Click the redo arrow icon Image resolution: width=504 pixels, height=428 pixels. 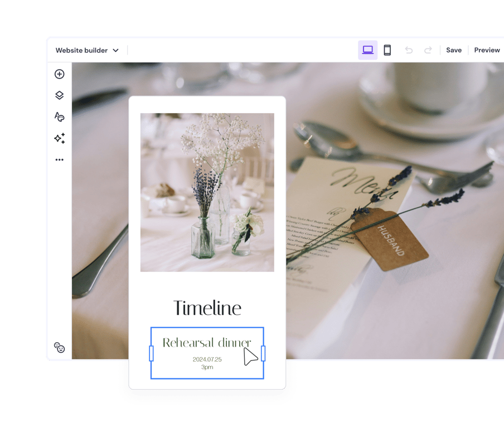(428, 50)
